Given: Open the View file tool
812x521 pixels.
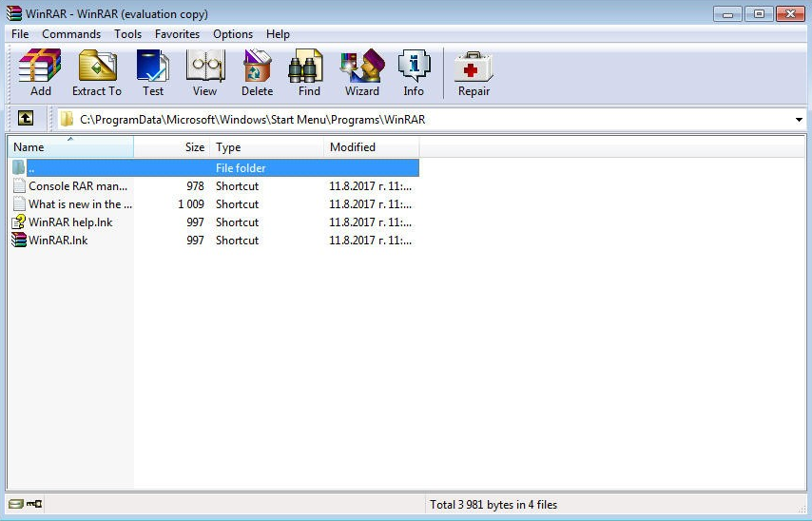Looking at the screenshot, I should point(205,66).
